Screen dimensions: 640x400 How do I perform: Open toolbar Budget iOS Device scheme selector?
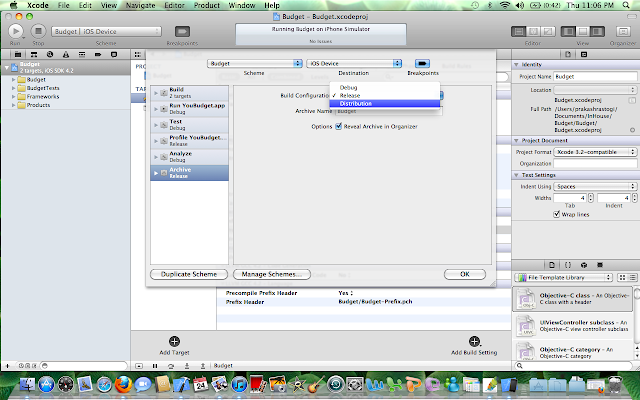[107, 31]
